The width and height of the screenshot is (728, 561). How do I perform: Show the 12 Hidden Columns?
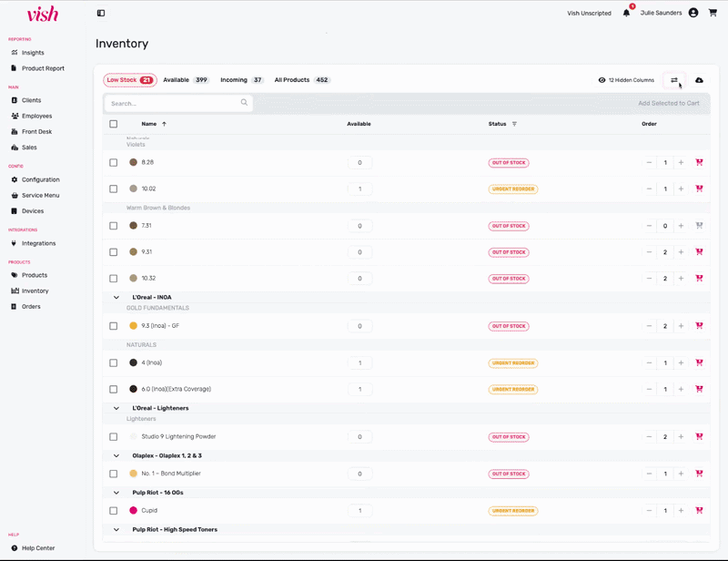[626, 80]
